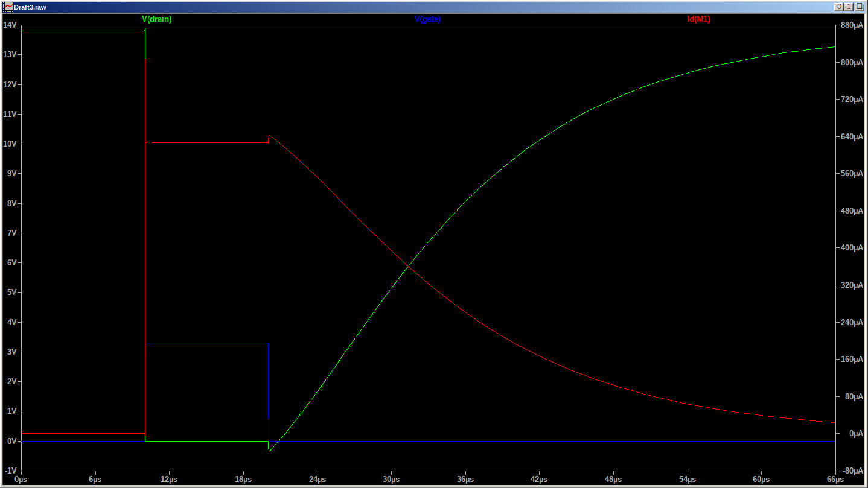Select the V(gate) trace label
Image resolution: width=868 pixels, height=488 pixels.
[x=428, y=19]
